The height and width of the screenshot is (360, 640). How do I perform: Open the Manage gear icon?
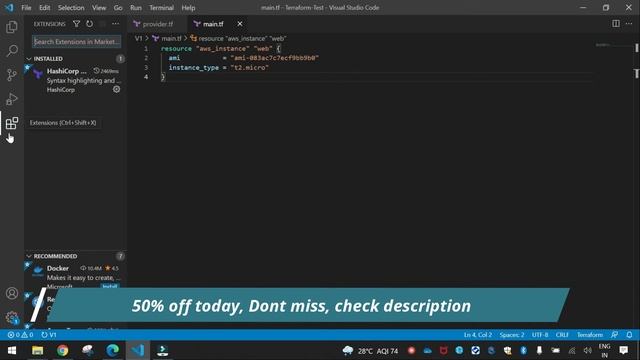12,317
